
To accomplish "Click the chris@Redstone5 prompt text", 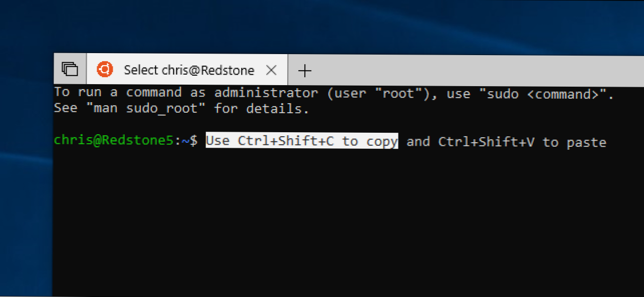I will (114, 141).
